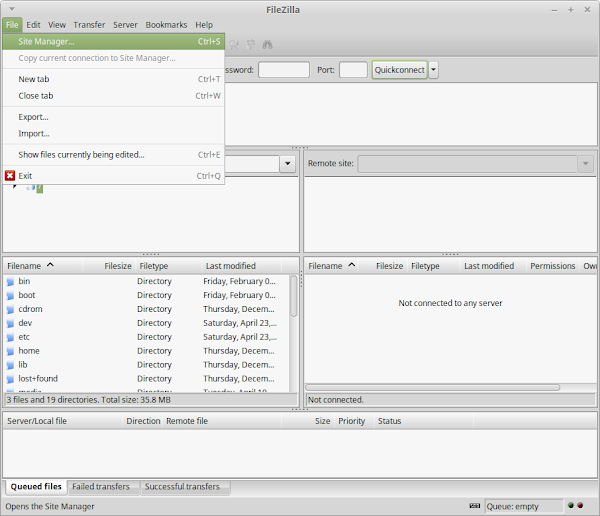Click local Filesize column header
The height and width of the screenshot is (516, 600).
pyautogui.click(x=109, y=266)
